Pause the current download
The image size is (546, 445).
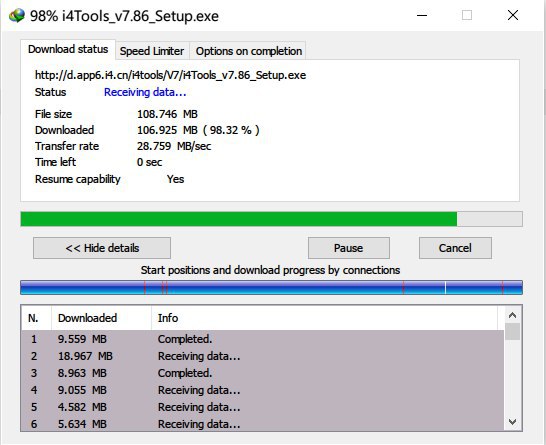[x=349, y=248]
